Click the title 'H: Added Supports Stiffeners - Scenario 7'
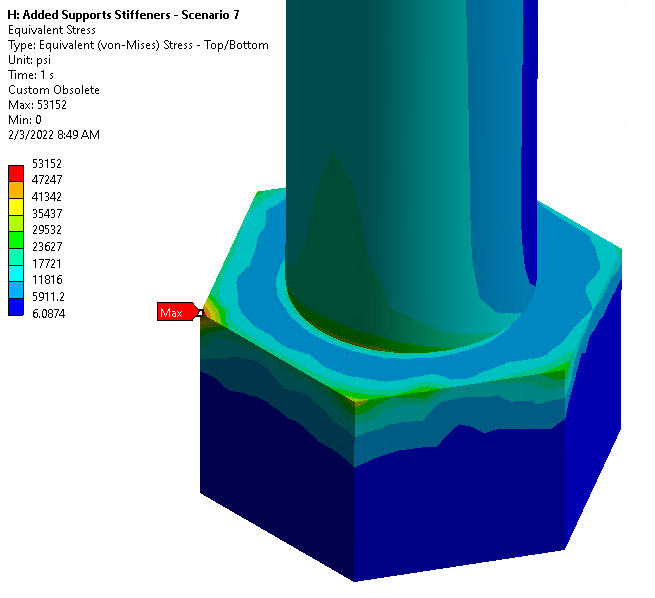 click(124, 15)
